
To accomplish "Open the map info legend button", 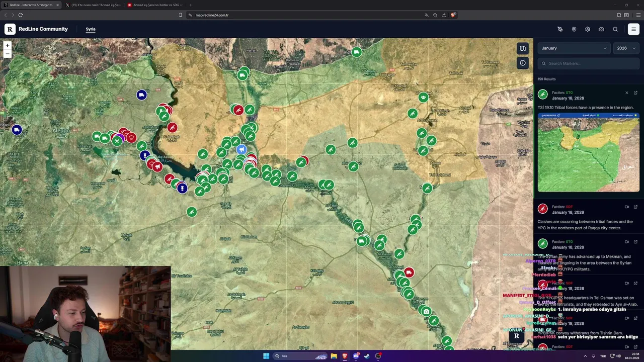I will coord(523,63).
